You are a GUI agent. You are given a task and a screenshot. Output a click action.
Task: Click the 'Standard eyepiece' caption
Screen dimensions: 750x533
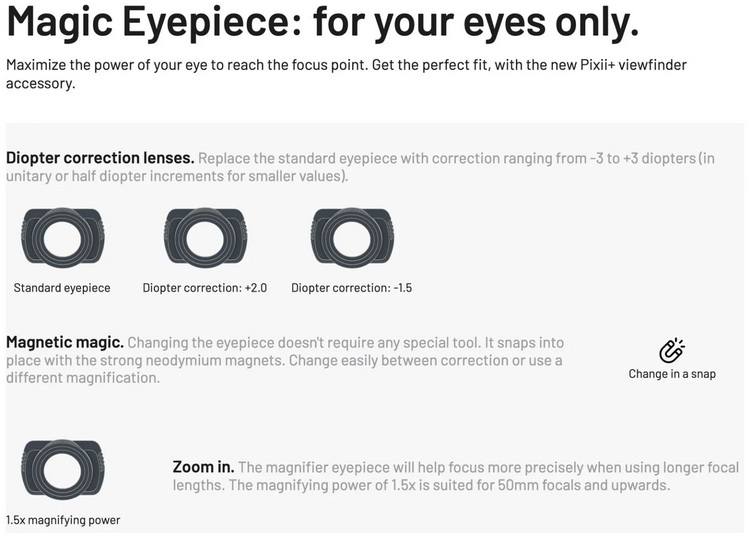62,288
